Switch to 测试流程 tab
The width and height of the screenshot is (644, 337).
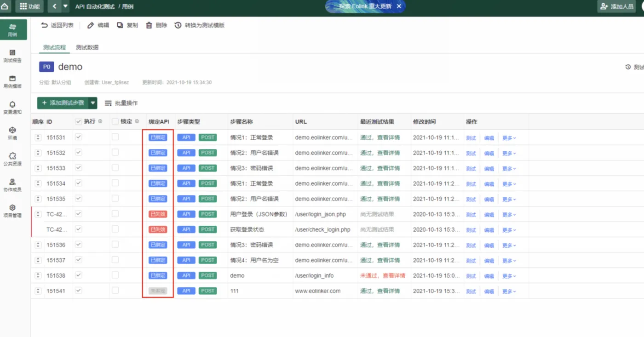(x=54, y=47)
